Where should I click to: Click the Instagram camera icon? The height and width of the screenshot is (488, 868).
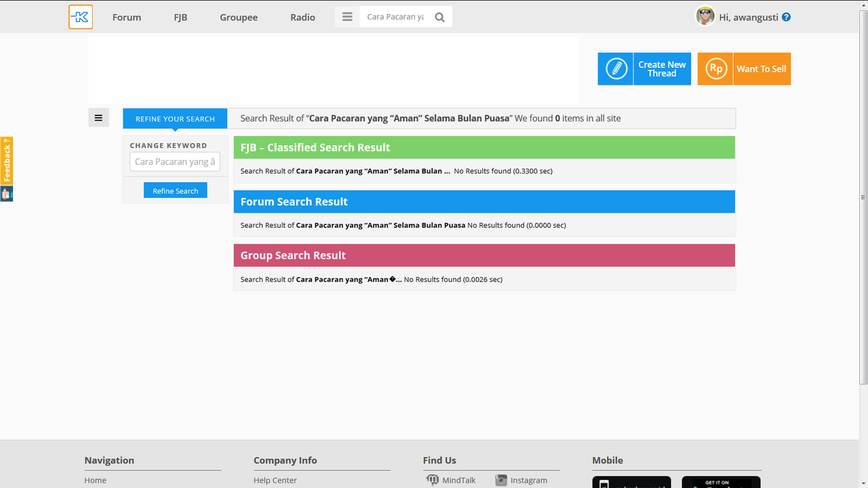(501, 480)
